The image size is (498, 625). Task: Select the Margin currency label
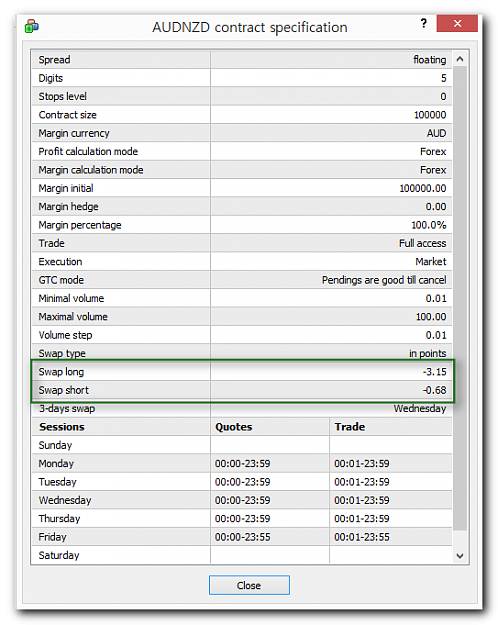coord(74,133)
